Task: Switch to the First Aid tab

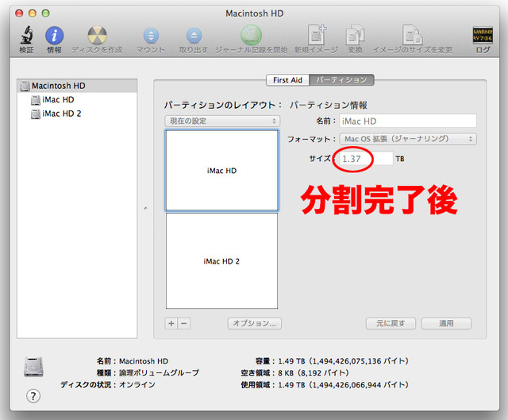Action: 288,80
